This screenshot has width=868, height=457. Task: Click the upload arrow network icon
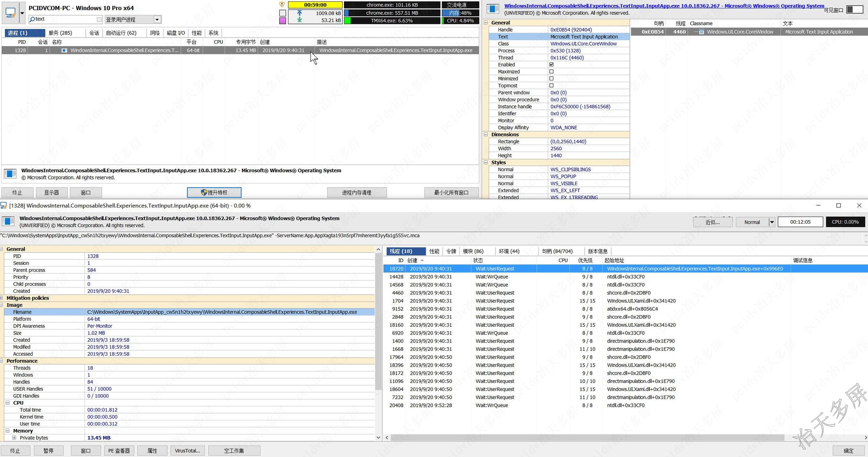299,14
